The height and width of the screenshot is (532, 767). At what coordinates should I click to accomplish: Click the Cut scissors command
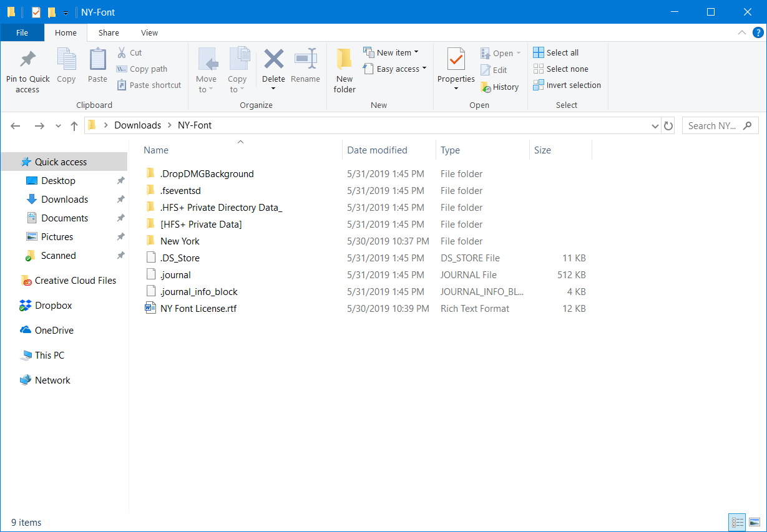click(x=130, y=52)
